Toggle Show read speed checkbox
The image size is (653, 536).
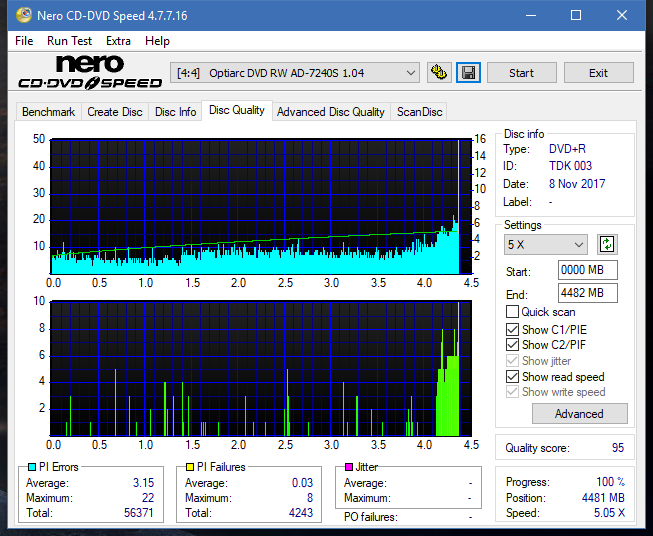(x=512, y=377)
